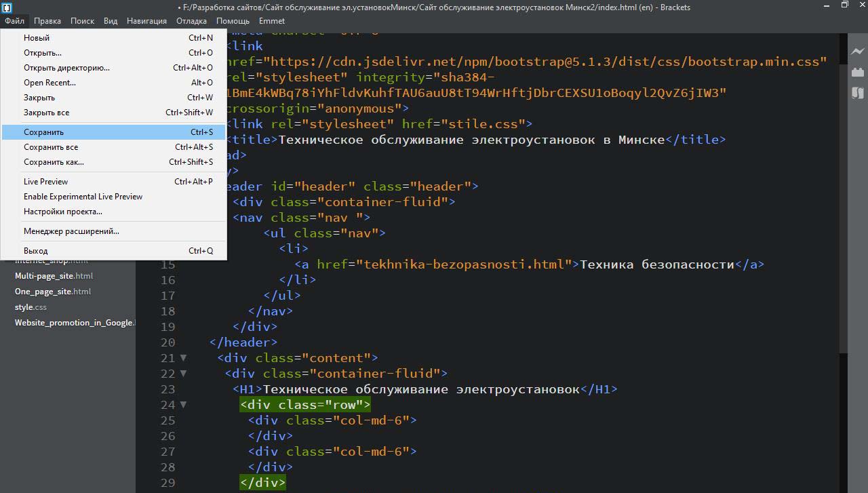Select Открыть директорию... menu entry
This screenshot has width=868, height=493.
coord(66,68)
